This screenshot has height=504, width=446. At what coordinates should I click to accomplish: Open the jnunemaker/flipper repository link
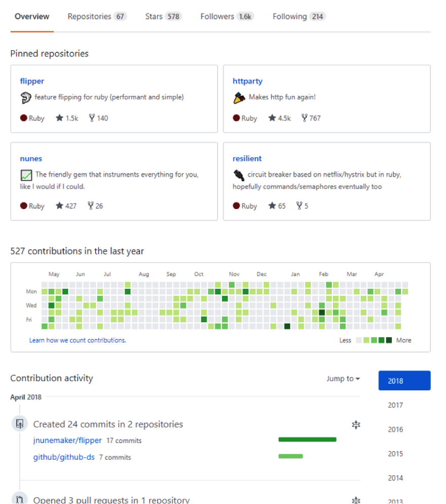pos(67,440)
